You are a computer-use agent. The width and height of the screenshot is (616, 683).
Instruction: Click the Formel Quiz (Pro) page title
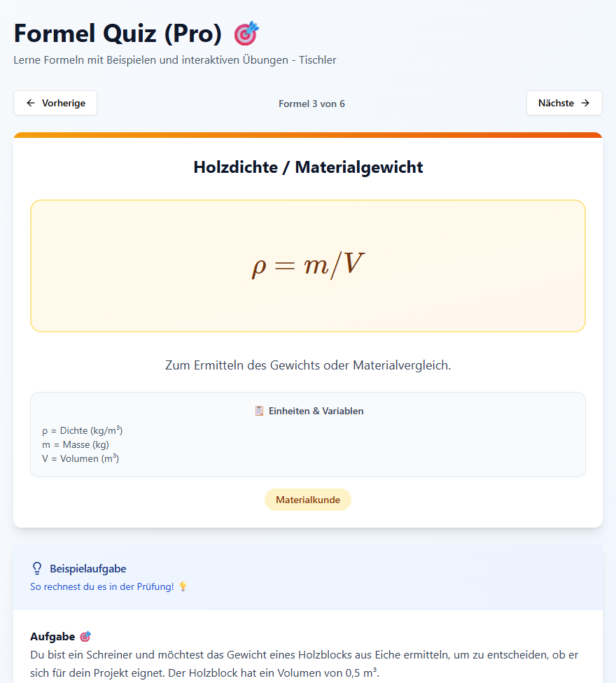coord(118,34)
